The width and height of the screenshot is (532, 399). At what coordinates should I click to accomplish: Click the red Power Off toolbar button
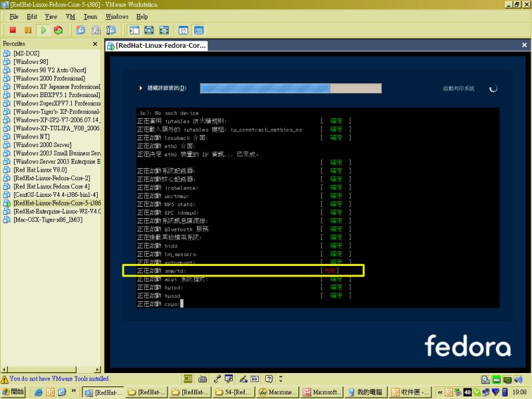(13, 30)
